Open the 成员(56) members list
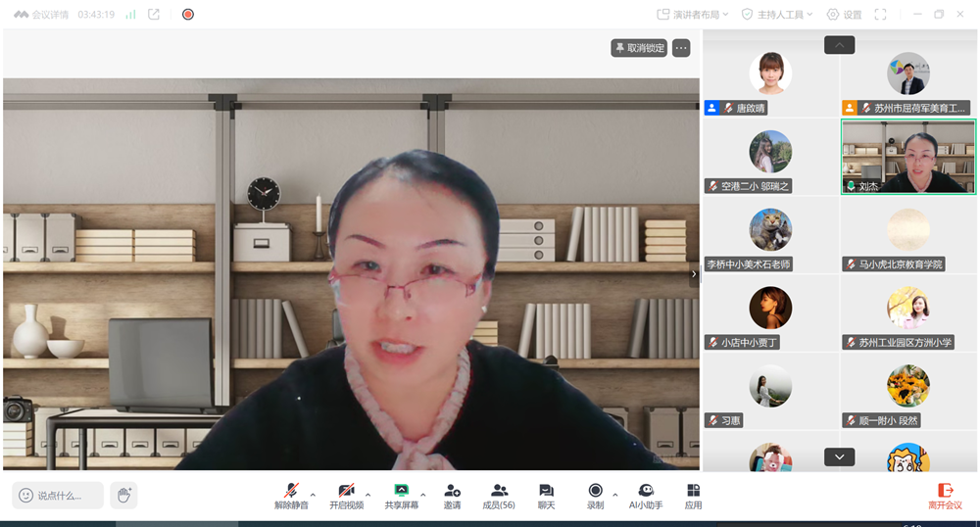The width and height of the screenshot is (980, 527). tap(499, 496)
